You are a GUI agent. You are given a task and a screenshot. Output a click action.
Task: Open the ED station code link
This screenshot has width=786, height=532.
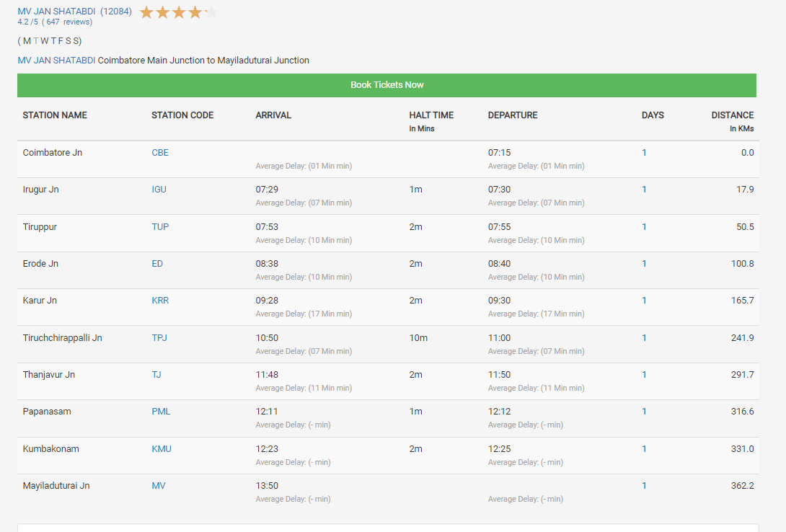pyautogui.click(x=157, y=264)
